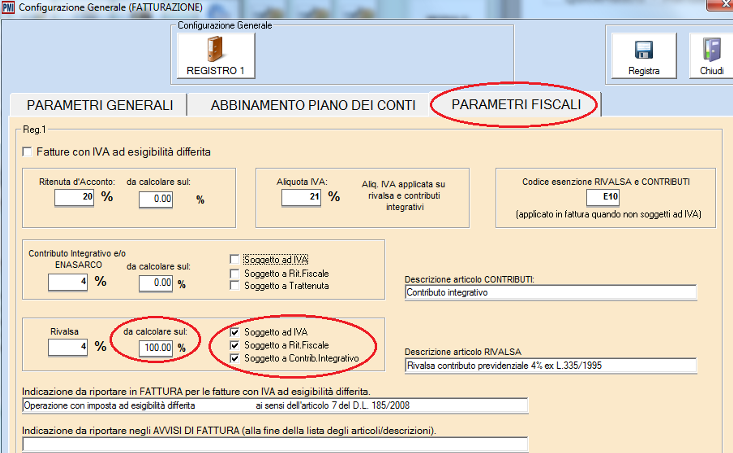733x453 pixels.
Task: Click the 'Reg.1' group label
Action: coord(35,129)
